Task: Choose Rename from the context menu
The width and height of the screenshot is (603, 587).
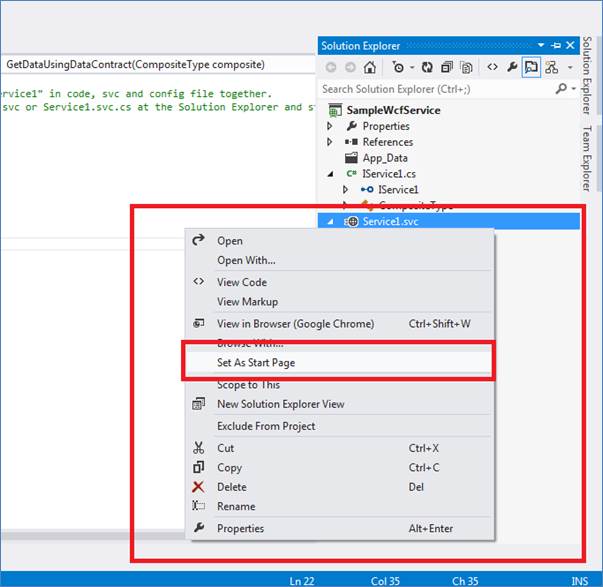Action: click(x=341, y=506)
